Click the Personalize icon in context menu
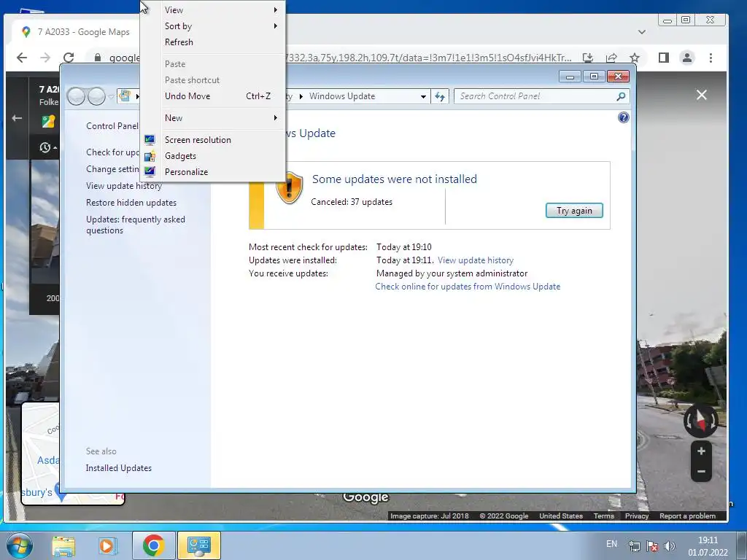This screenshot has width=747, height=560. coord(150,172)
